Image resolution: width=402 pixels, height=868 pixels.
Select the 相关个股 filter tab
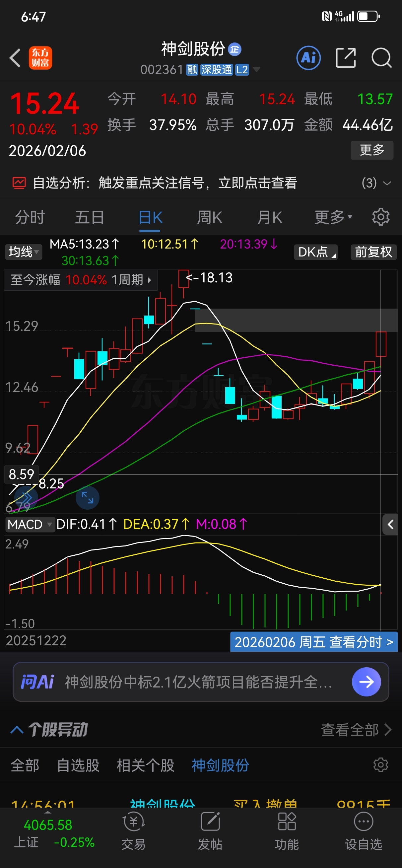pos(146,765)
